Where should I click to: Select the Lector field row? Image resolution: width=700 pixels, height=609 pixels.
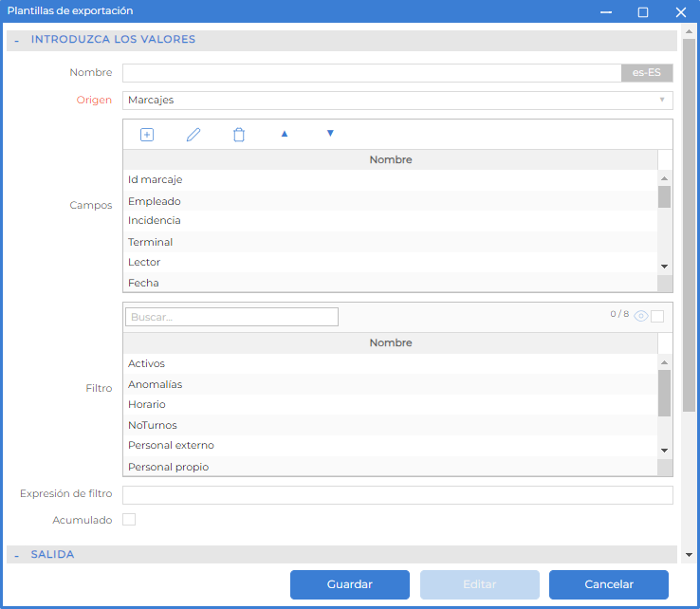pyautogui.click(x=390, y=262)
